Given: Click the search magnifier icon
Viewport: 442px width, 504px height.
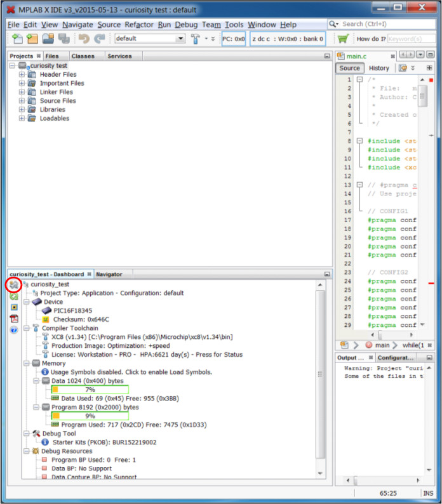Looking at the screenshot, I should (x=333, y=24).
